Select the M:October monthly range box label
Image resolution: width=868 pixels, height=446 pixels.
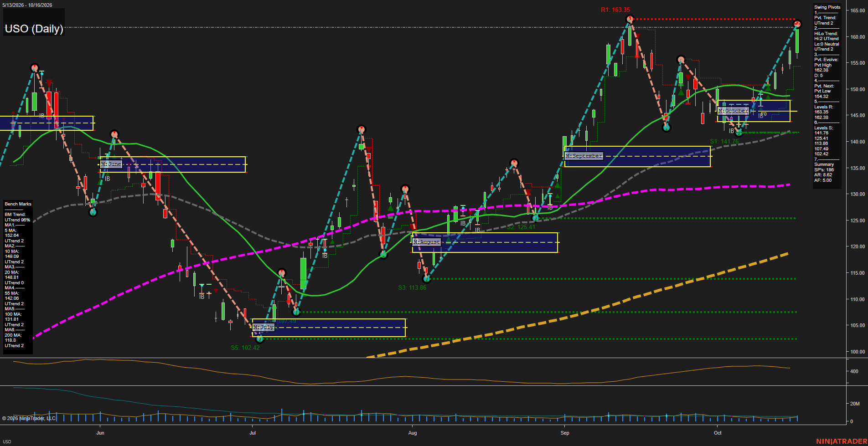pyautogui.click(x=733, y=111)
